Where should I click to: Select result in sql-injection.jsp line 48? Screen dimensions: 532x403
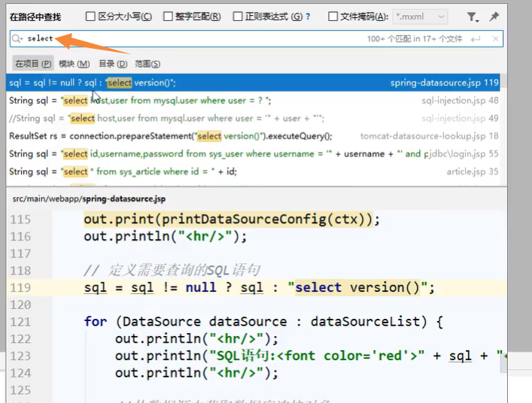(x=253, y=100)
